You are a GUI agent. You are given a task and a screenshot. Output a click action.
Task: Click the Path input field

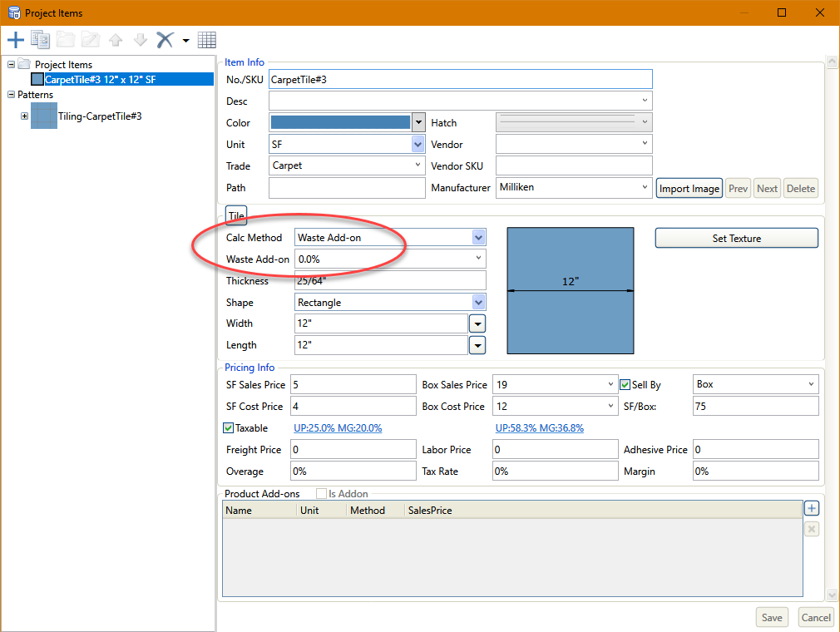(x=347, y=187)
